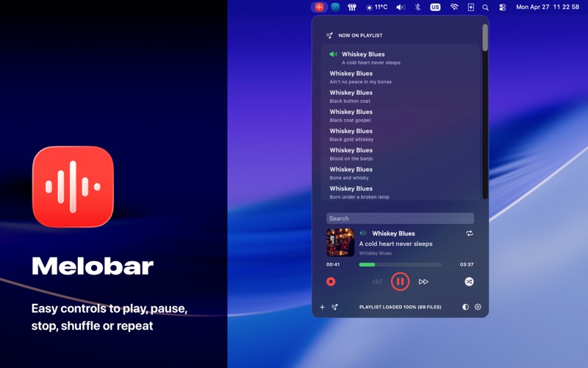Open the battery charging icon
Image resolution: width=588 pixels, height=368 pixels.
click(x=470, y=7)
